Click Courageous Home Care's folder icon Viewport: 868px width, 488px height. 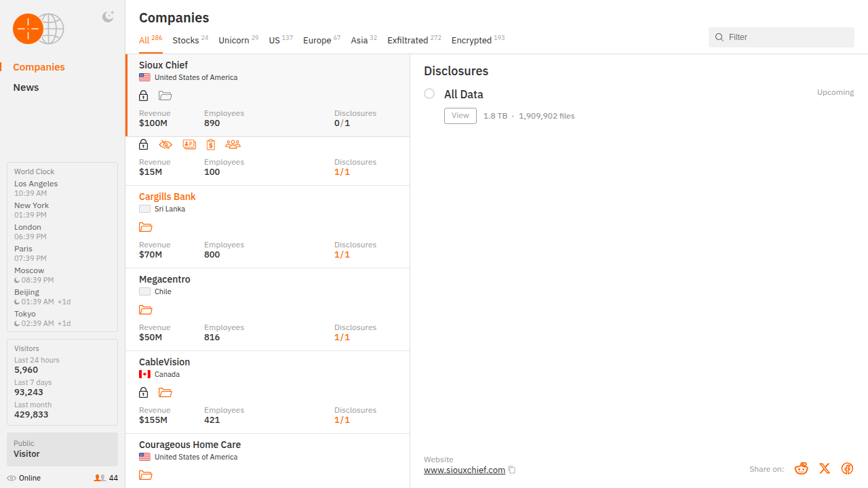pyautogui.click(x=146, y=475)
